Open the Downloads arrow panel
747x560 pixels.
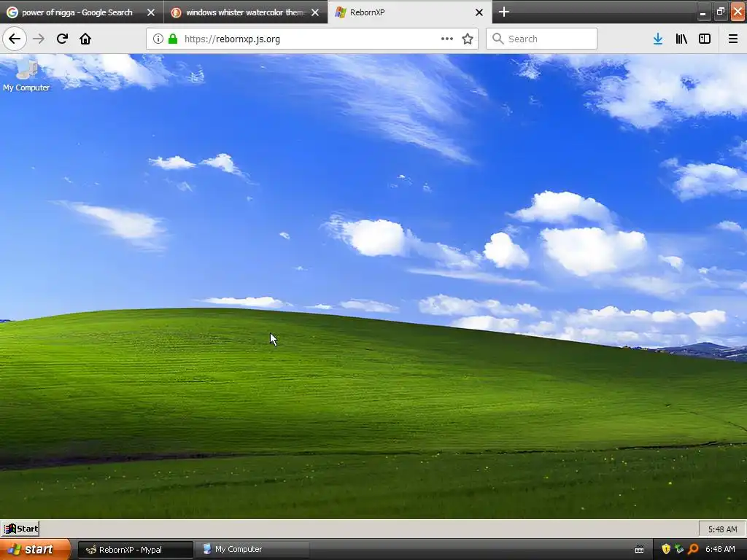(x=658, y=39)
